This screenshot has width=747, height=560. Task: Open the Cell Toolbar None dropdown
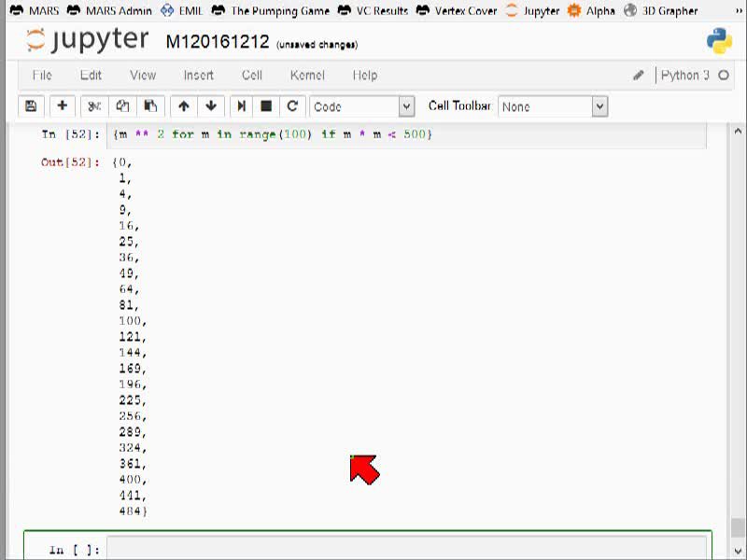pyautogui.click(x=553, y=106)
